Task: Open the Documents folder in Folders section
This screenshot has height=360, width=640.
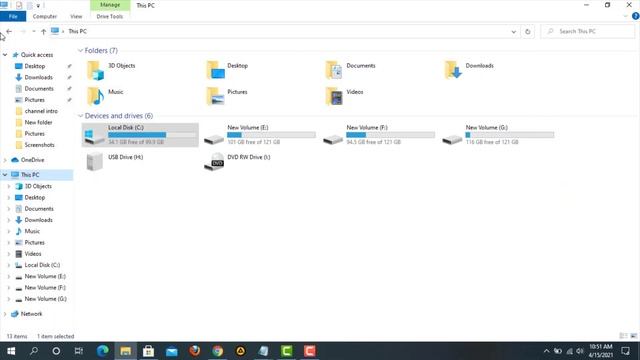Action: tap(334, 70)
